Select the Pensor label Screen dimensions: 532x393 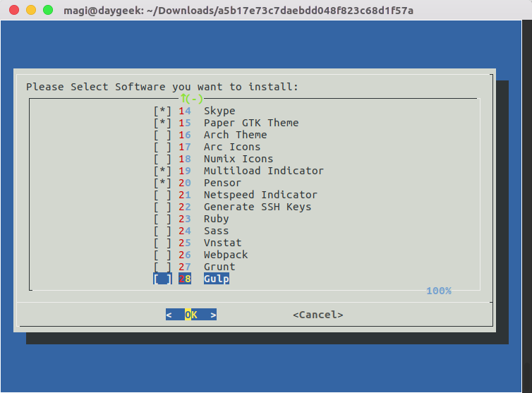222,183
